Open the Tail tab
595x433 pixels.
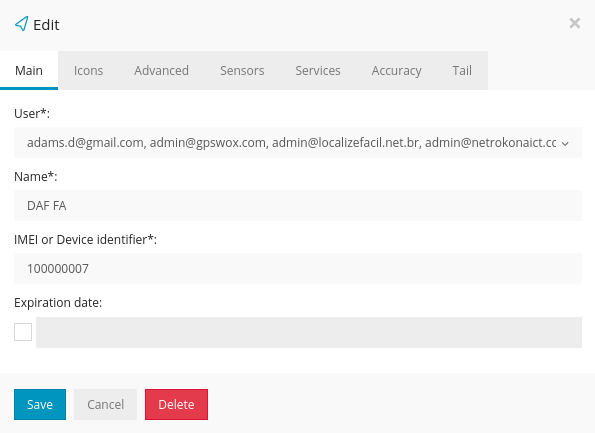[x=462, y=71]
